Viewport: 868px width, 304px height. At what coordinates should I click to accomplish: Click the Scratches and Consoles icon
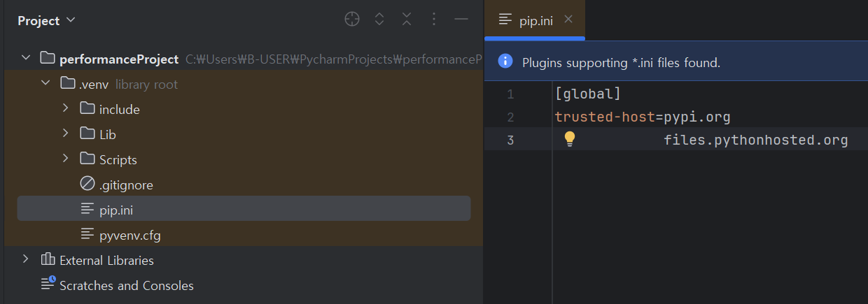(x=48, y=284)
